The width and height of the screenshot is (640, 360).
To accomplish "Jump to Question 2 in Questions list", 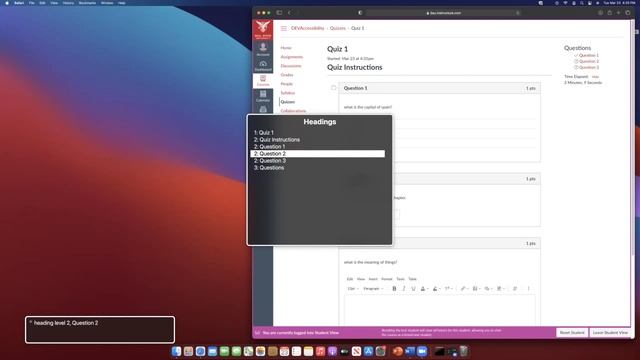I will pyautogui.click(x=589, y=61).
